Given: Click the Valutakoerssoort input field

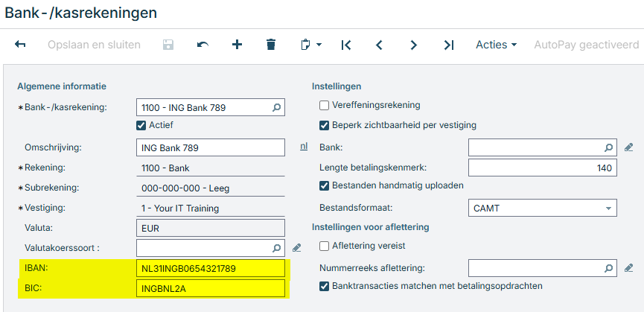Looking at the screenshot, I should coord(210,248).
